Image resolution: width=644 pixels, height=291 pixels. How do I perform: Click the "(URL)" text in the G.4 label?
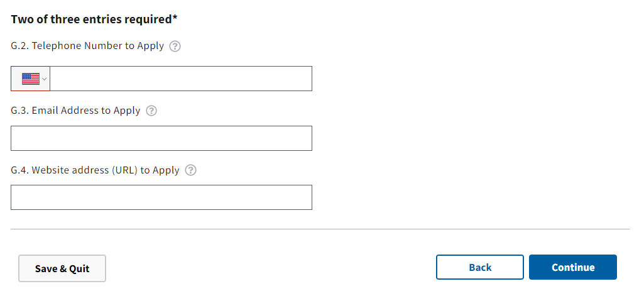click(125, 170)
